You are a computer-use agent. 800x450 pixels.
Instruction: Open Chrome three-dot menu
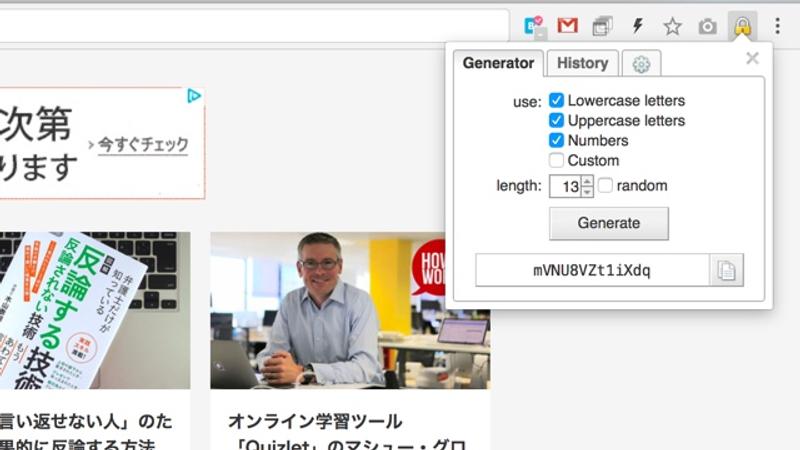pos(777,26)
